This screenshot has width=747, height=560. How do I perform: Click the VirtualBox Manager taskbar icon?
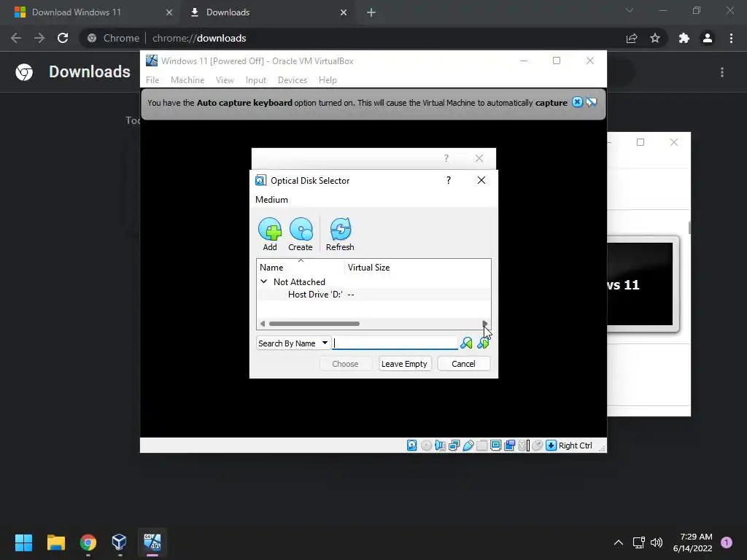coord(119,542)
